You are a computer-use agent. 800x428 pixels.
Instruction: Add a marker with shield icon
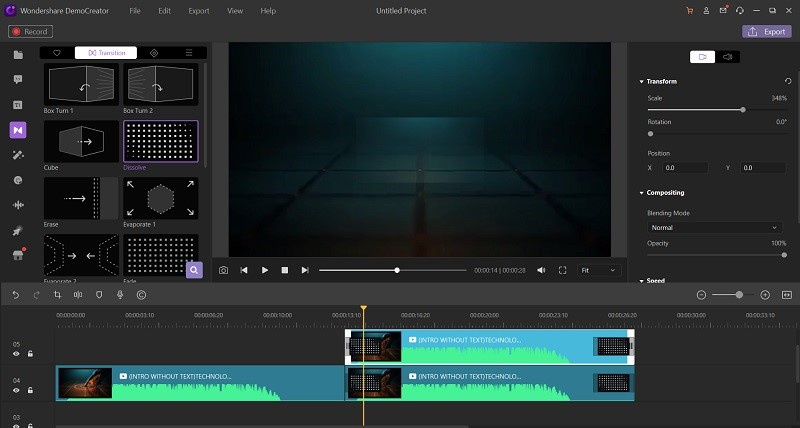[99, 295]
